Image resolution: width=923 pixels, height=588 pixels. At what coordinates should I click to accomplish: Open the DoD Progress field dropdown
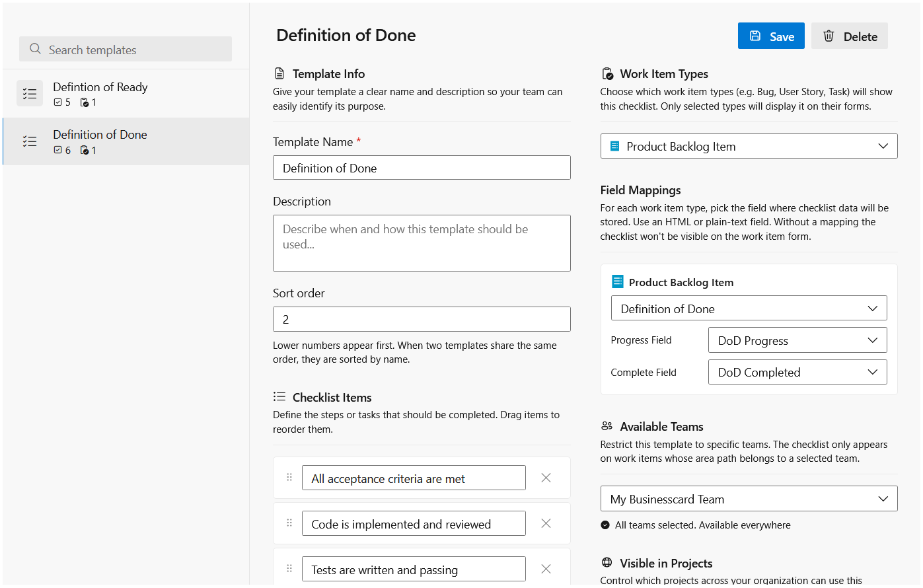click(x=797, y=340)
